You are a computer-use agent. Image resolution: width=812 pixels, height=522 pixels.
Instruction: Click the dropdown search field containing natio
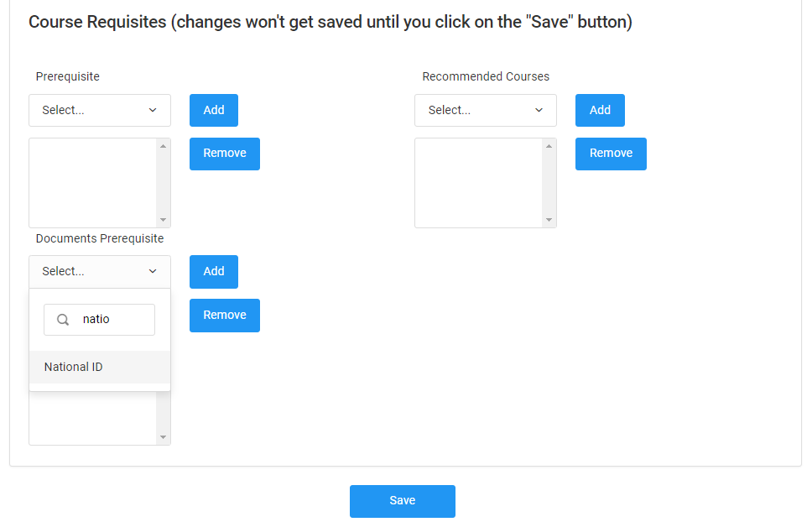click(113, 320)
